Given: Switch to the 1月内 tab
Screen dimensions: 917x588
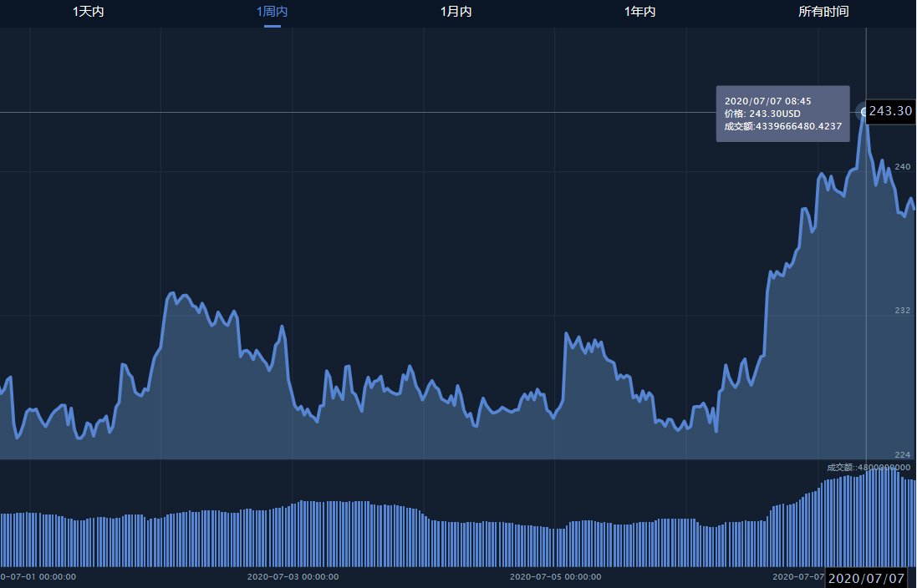Looking at the screenshot, I should pos(456,12).
